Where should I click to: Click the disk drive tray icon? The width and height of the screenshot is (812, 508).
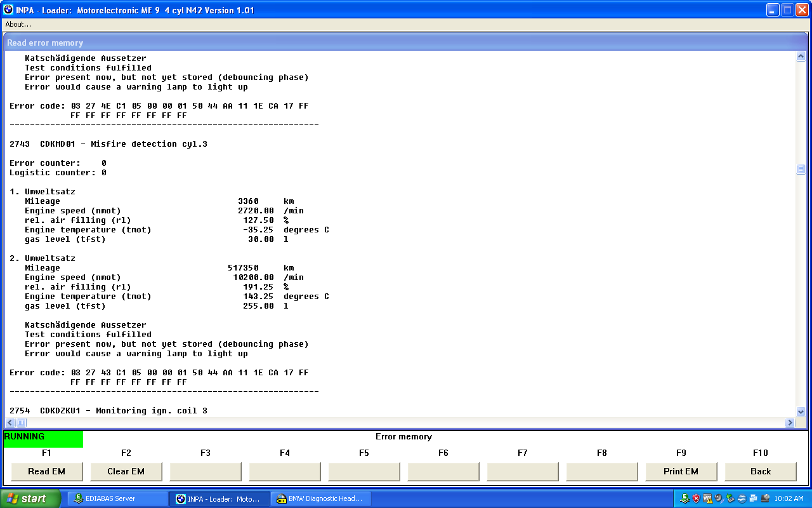(764, 498)
